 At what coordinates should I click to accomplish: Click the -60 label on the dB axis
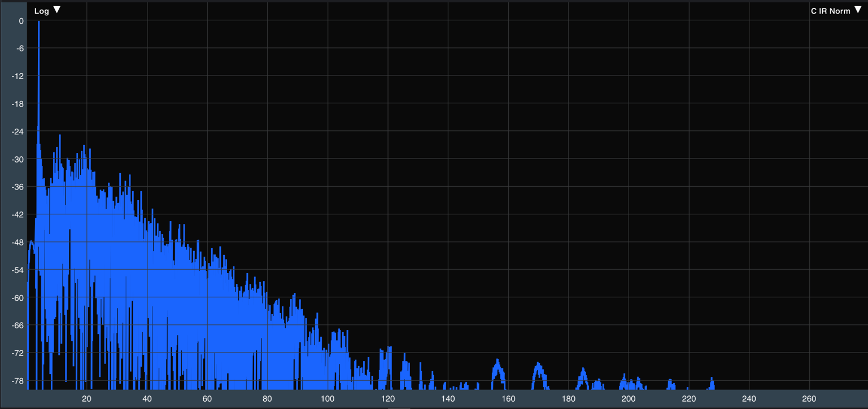pyautogui.click(x=19, y=297)
